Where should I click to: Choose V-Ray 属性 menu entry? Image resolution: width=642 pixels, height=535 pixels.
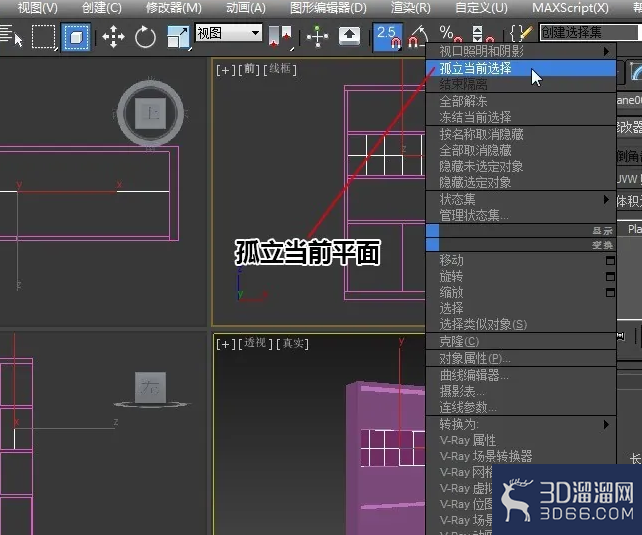(x=521, y=440)
